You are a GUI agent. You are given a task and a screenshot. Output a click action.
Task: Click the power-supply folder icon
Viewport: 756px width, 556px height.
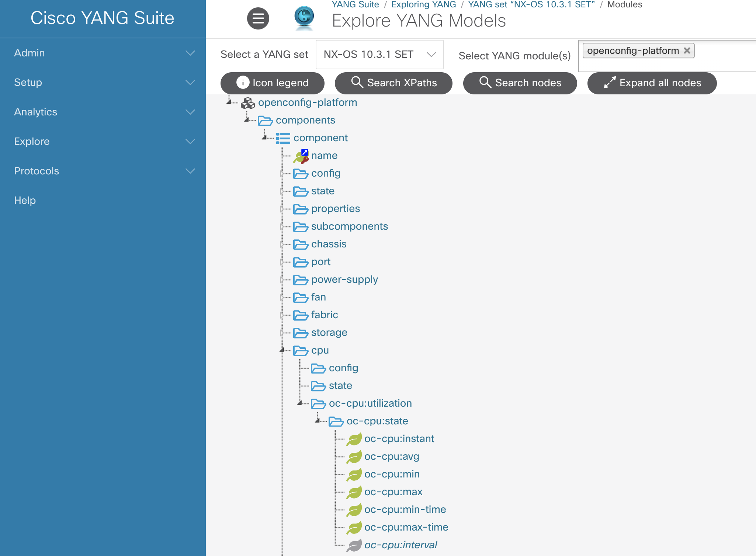click(x=301, y=280)
